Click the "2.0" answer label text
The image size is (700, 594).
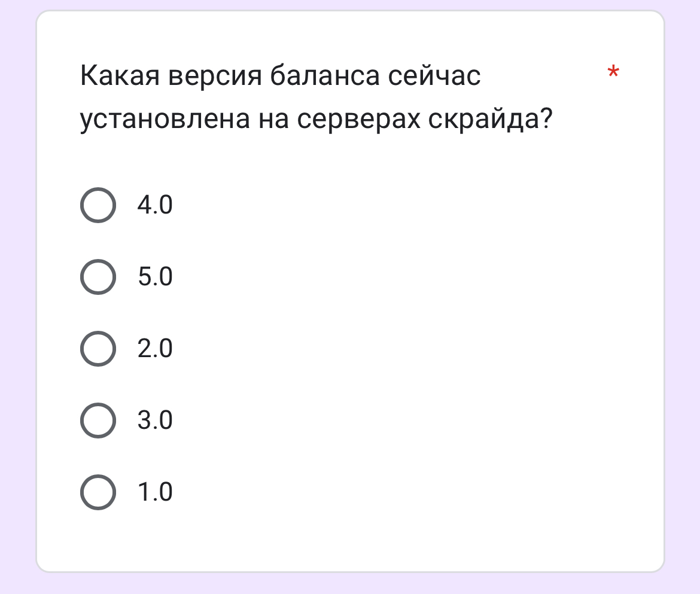(x=155, y=349)
